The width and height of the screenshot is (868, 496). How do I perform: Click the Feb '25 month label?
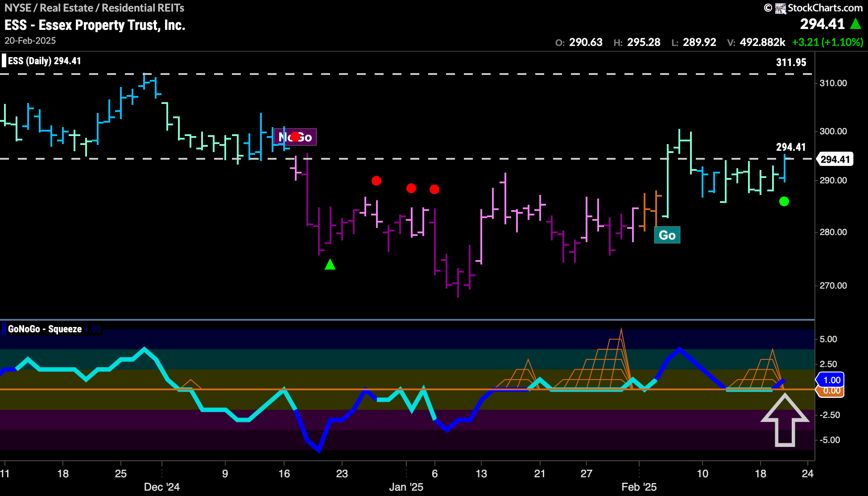click(639, 487)
